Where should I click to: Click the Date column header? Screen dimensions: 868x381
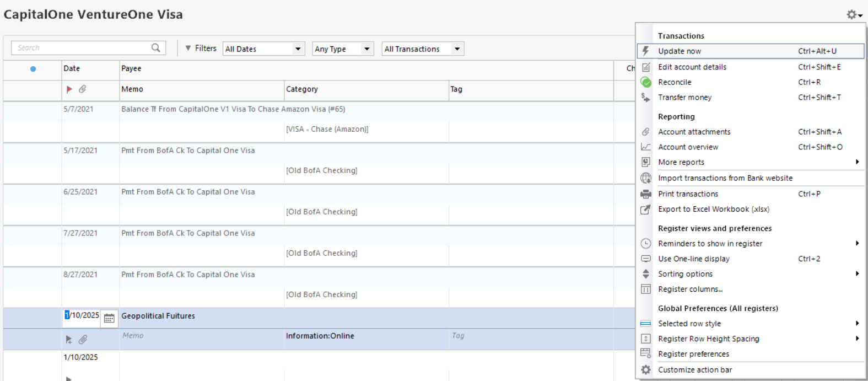[x=90, y=69]
